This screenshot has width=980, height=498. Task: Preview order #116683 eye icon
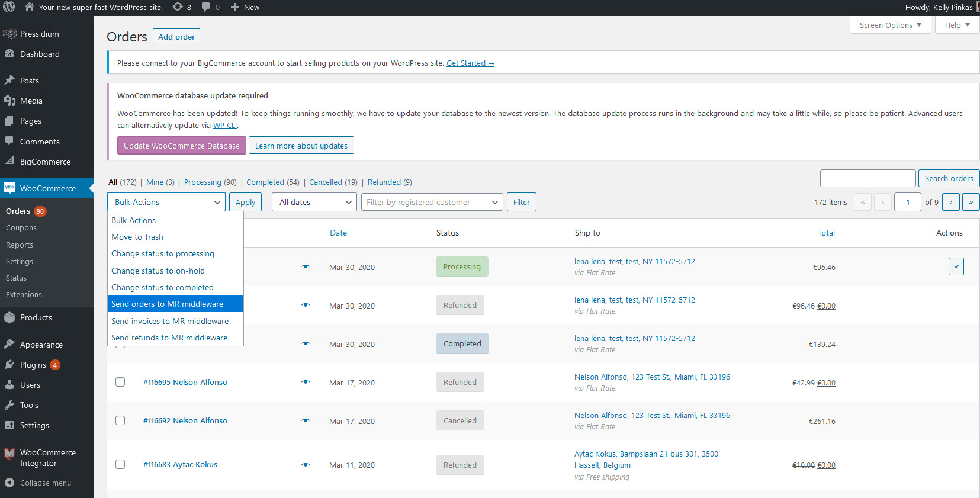(306, 465)
